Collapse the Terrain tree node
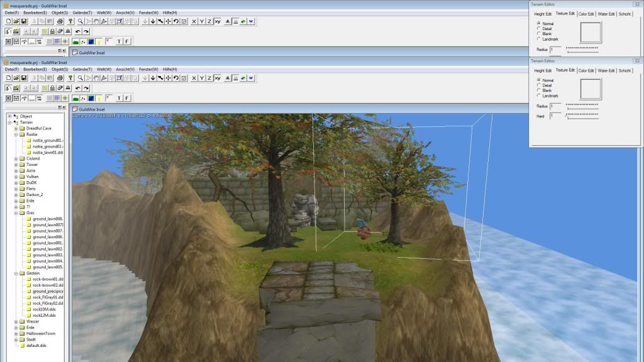 tap(9, 123)
